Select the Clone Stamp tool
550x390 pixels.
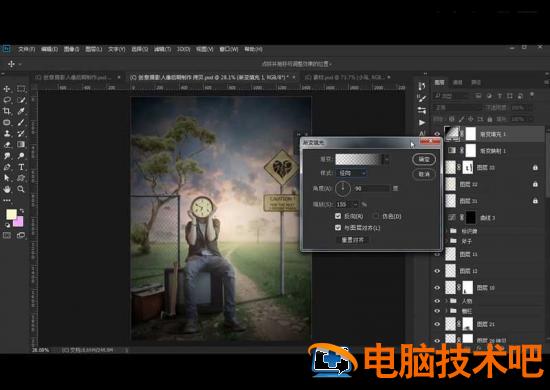pyautogui.click(x=7, y=134)
